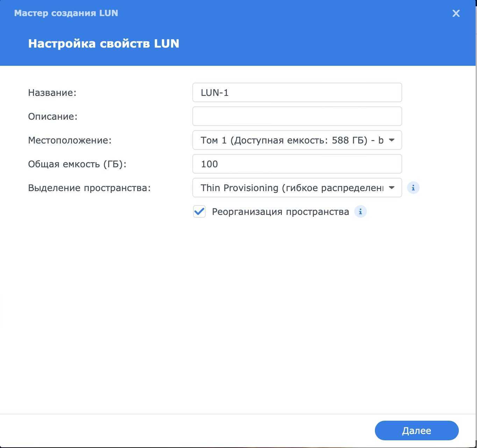This screenshot has width=477, height=448.
Task: Click the arrow on the Thin Provisioning selector
Action: pos(392,188)
